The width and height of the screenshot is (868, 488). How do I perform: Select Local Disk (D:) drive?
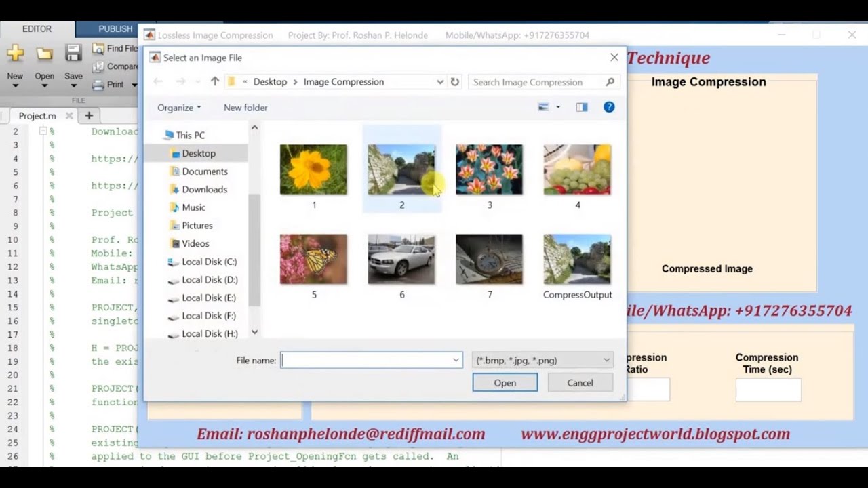pos(210,279)
